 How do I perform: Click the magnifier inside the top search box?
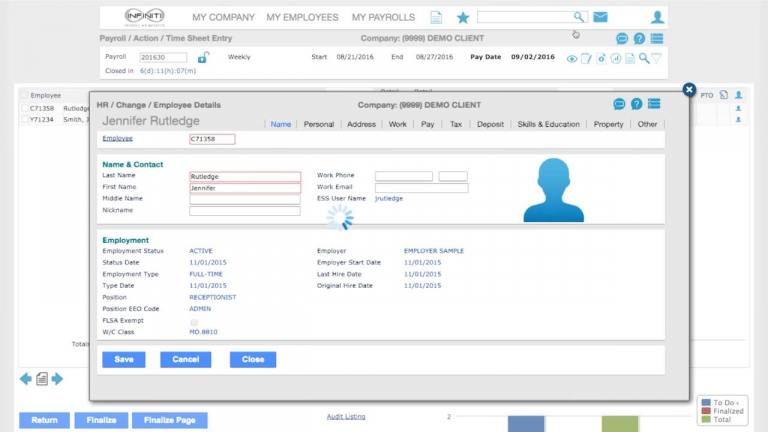[579, 17]
